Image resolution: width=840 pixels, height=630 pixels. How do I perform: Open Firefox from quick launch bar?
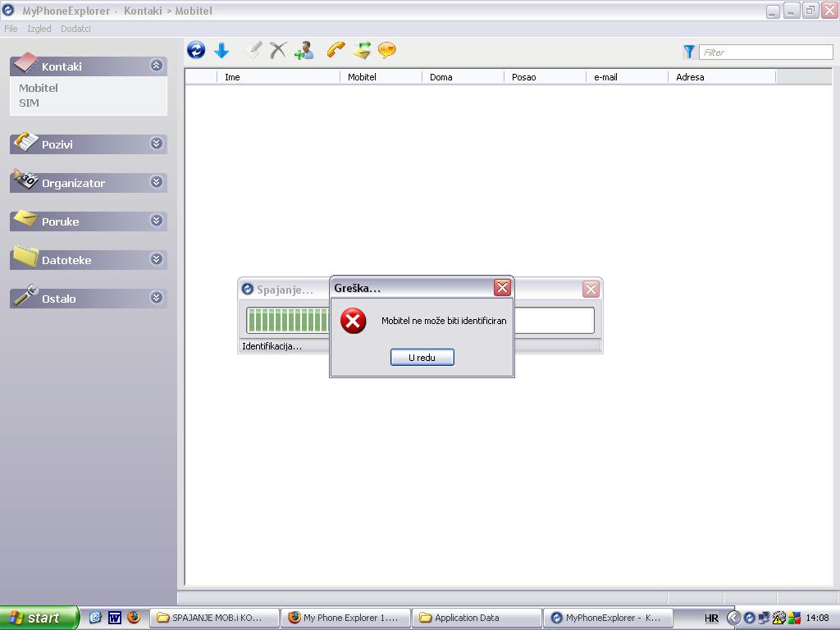(134, 617)
